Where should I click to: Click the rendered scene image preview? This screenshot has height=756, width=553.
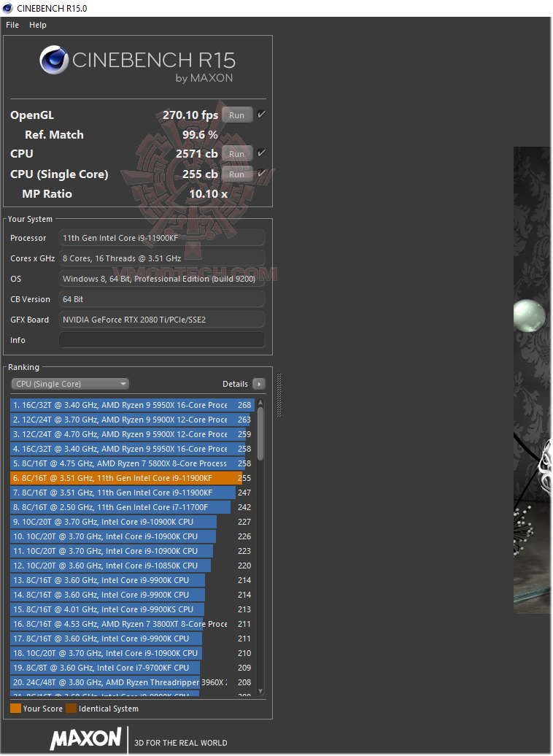[533, 380]
